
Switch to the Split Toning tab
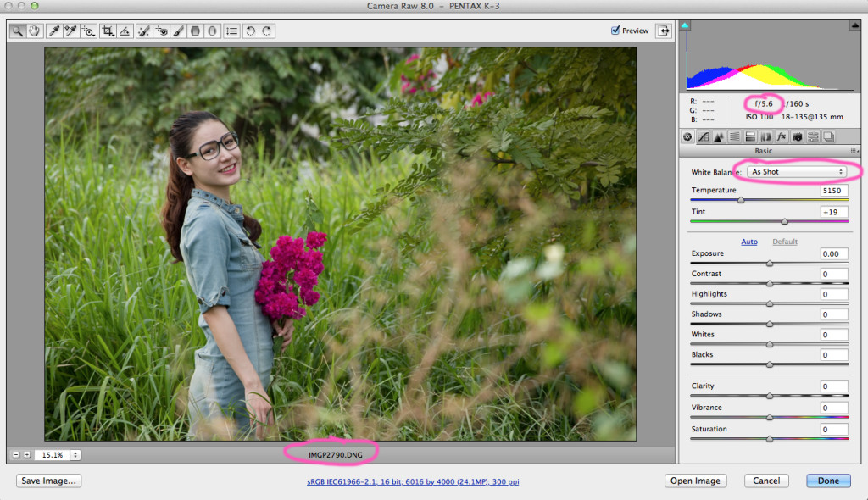(750, 136)
